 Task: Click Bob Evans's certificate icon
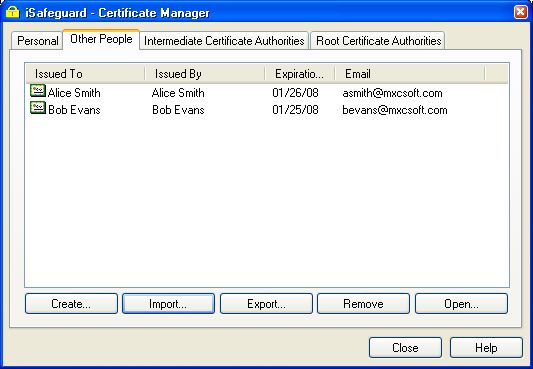(37, 108)
